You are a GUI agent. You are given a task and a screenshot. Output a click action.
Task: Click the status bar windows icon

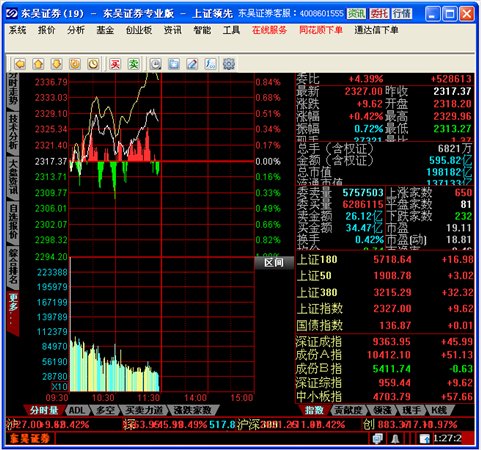pyautogui.click(x=378, y=439)
